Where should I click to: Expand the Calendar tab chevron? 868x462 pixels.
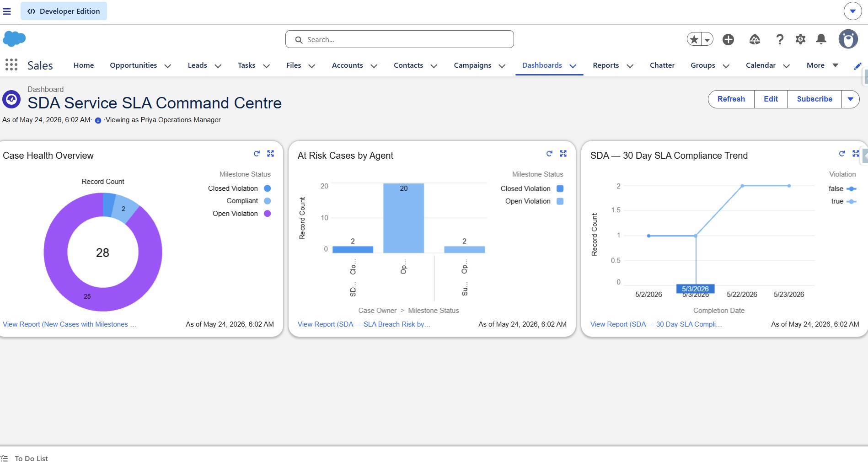point(787,66)
